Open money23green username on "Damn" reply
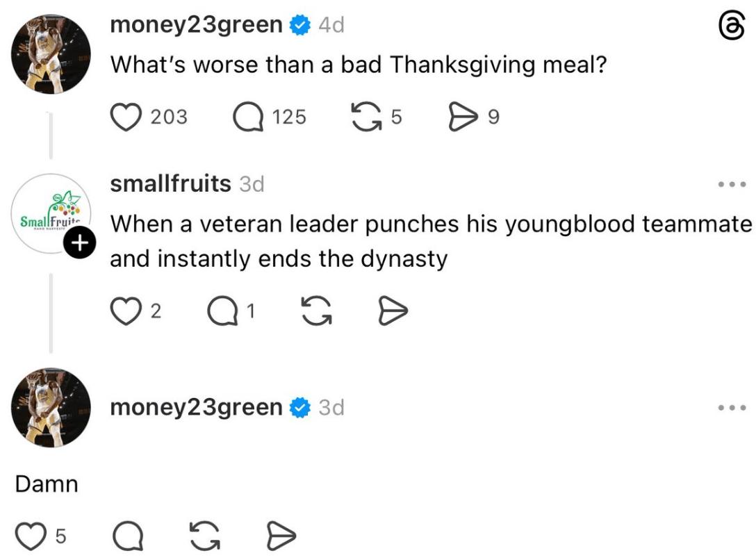This screenshot has height=560, width=756. click(197, 408)
